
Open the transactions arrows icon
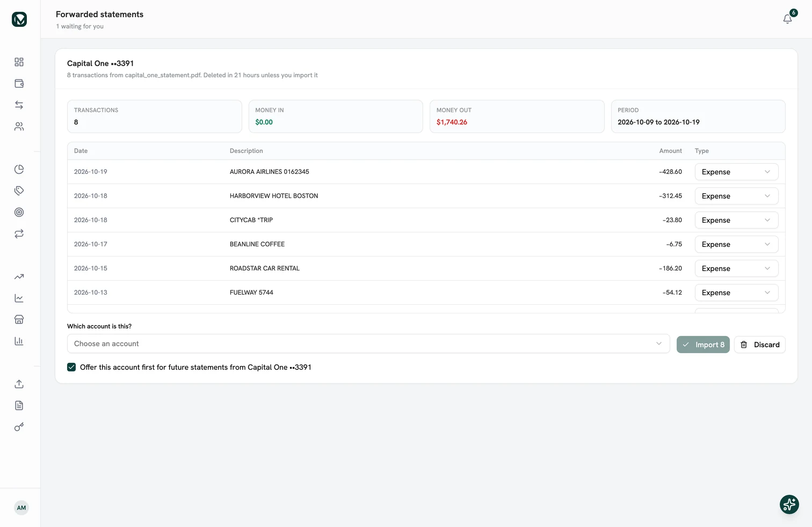click(19, 105)
